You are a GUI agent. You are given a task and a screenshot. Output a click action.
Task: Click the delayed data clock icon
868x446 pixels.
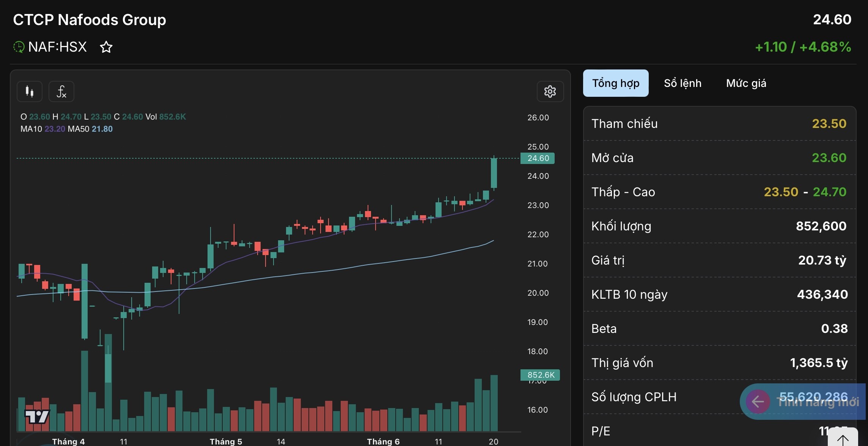tap(19, 47)
